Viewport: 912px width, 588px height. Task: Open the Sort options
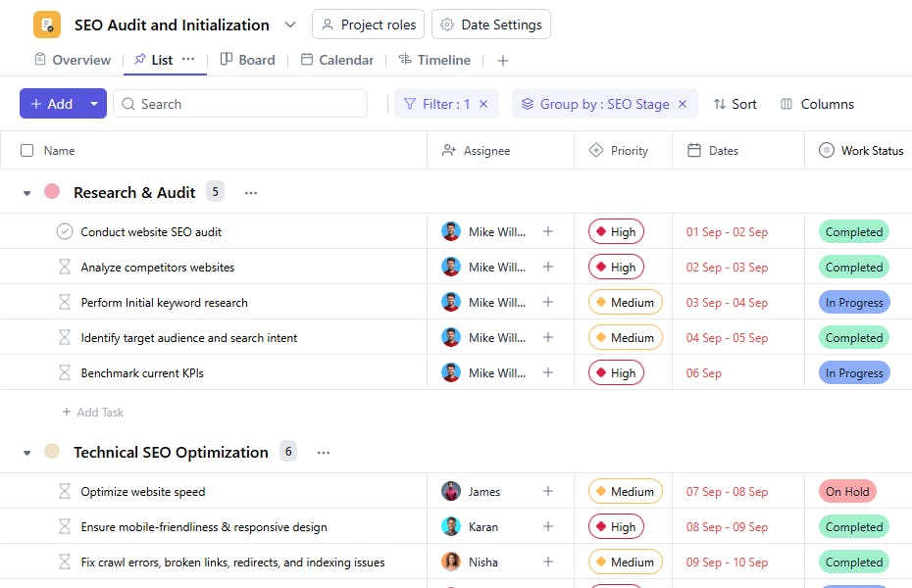pyautogui.click(x=735, y=103)
